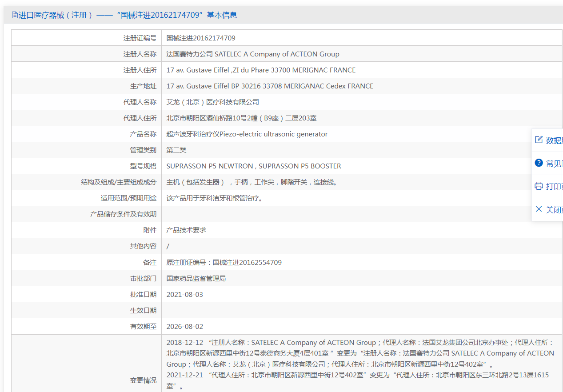Click the 备注 label
Image resolution: width=563 pixels, height=392 pixels.
tap(150, 263)
